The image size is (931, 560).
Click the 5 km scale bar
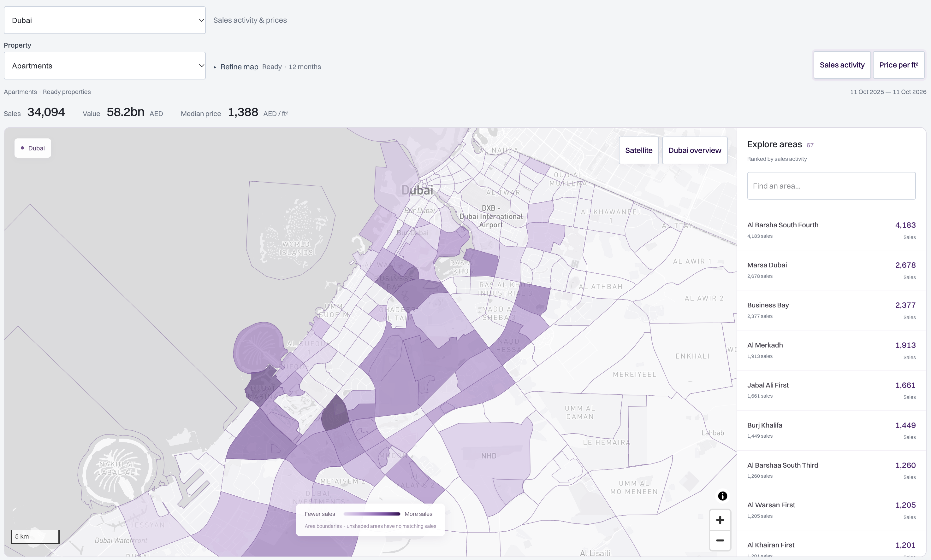click(x=35, y=536)
